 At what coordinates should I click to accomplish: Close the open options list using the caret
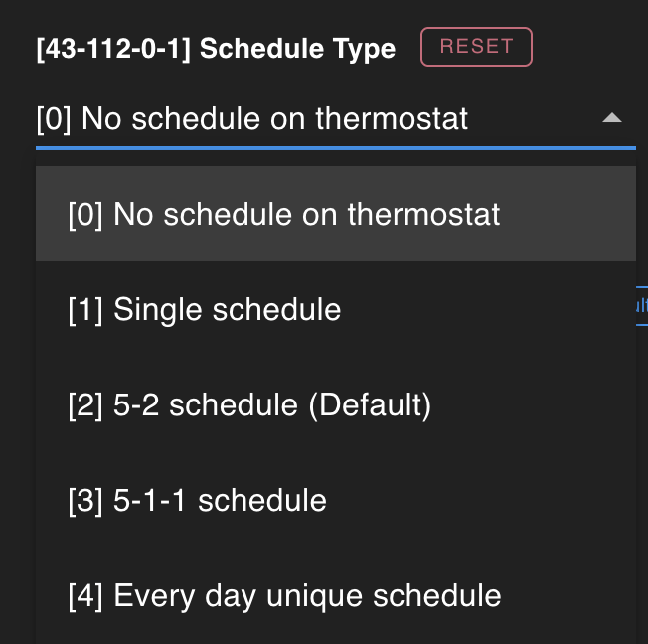tap(612, 119)
